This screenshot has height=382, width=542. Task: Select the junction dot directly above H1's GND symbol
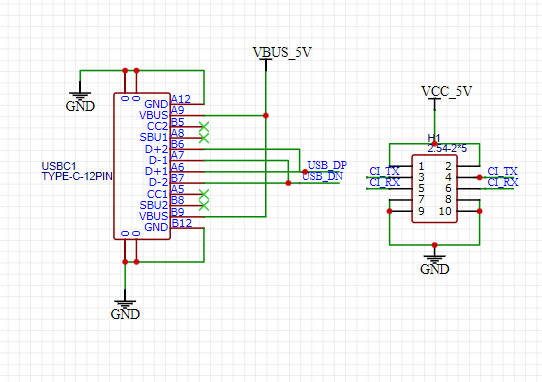(x=434, y=245)
